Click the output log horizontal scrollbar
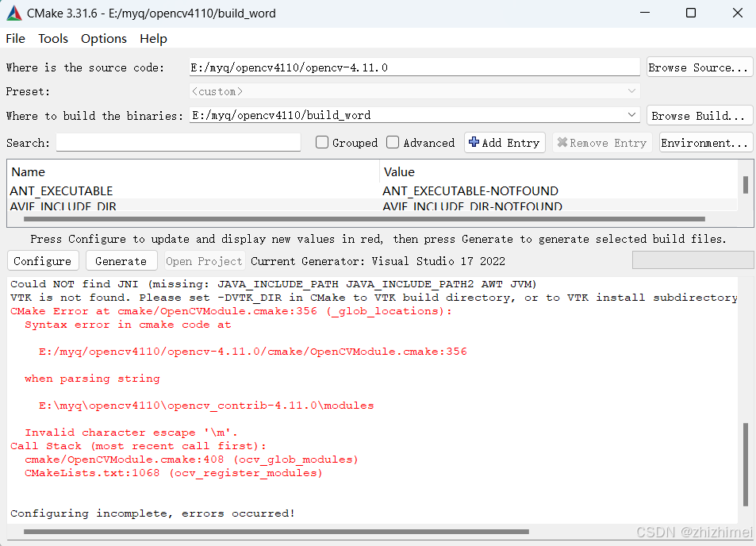This screenshot has width=756, height=546. point(276,532)
